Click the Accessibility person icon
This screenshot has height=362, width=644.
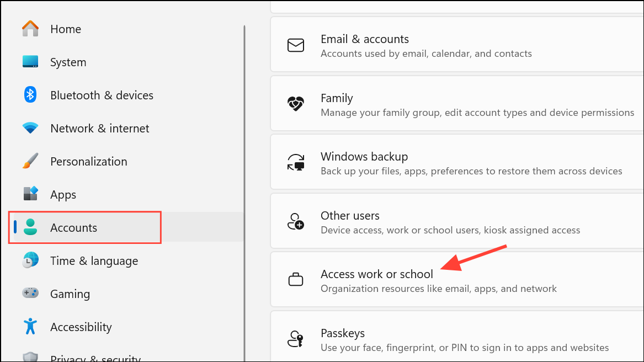coord(30,327)
